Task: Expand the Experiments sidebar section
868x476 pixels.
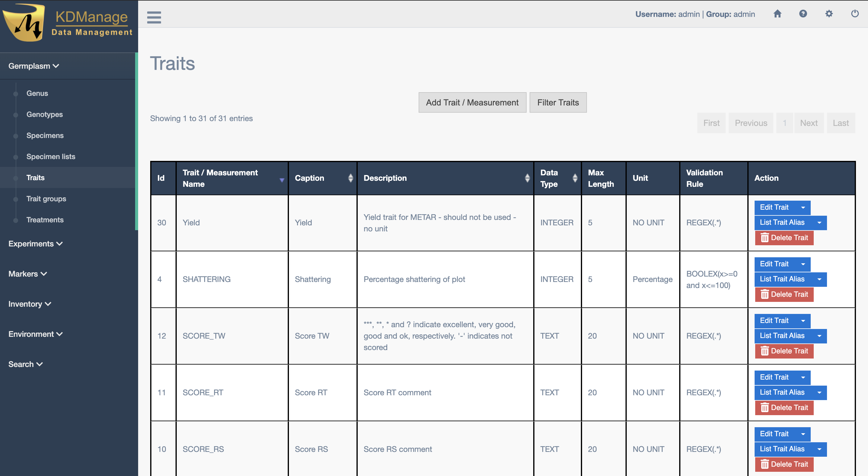Action: (x=35, y=243)
